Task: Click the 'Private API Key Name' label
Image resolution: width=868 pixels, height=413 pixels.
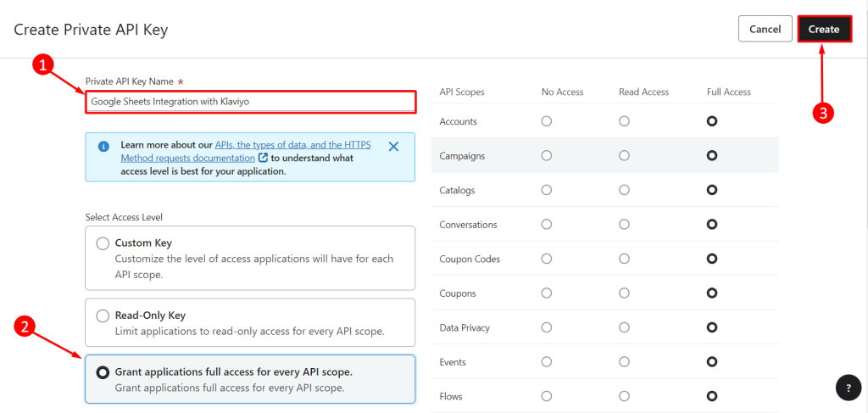Action: [x=130, y=81]
